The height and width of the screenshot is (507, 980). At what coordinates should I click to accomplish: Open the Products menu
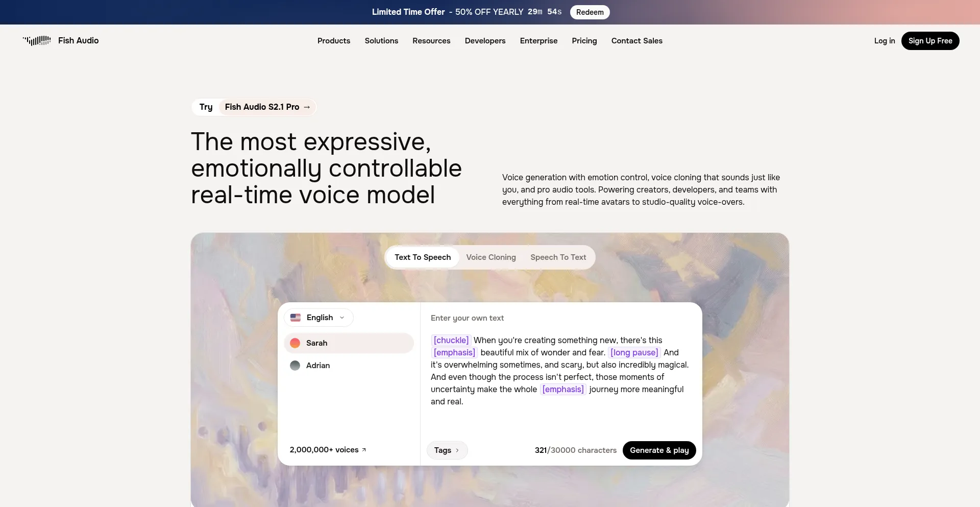[334, 41]
